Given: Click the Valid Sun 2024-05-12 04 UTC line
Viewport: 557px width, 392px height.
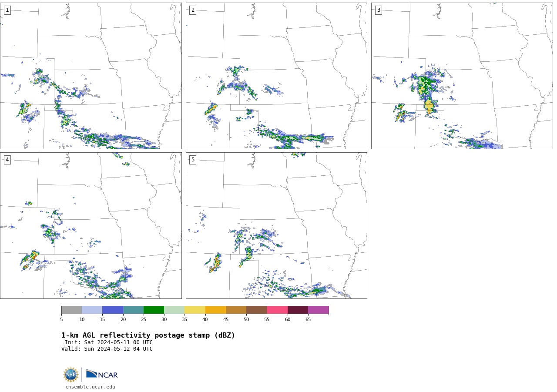Looking at the screenshot, I should (107, 349).
